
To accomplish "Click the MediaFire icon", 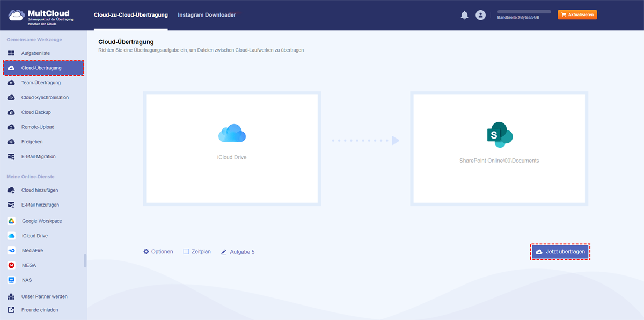I will (11, 251).
